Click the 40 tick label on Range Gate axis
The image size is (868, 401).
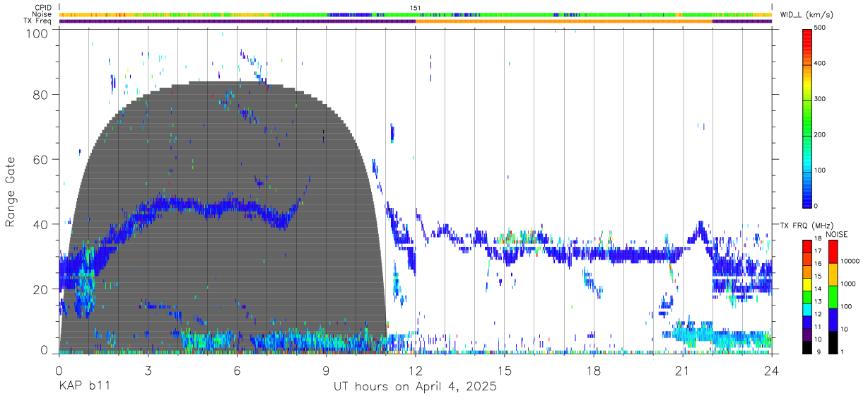point(41,225)
